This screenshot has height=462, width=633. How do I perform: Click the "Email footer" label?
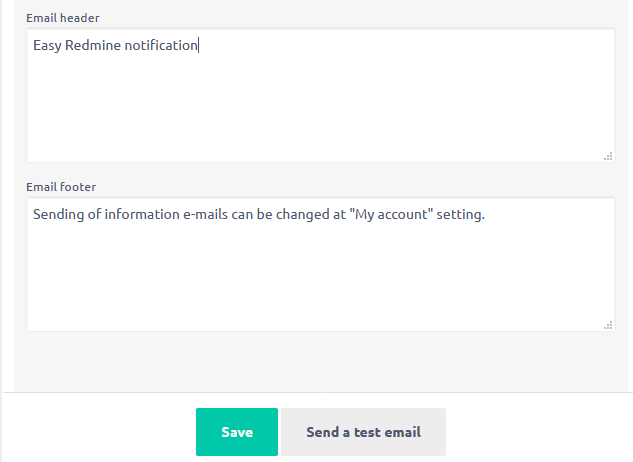point(60,187)
